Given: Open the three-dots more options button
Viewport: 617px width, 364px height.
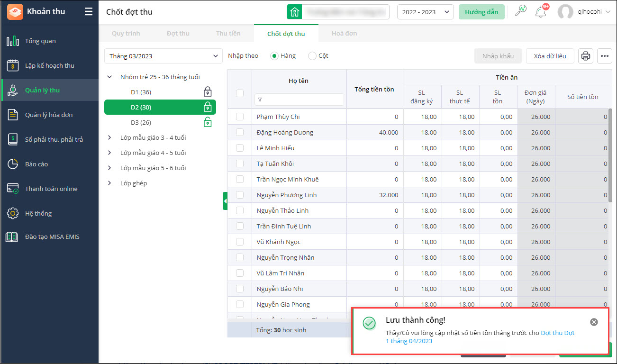Looking at the screenshot, I should (605, 56).
